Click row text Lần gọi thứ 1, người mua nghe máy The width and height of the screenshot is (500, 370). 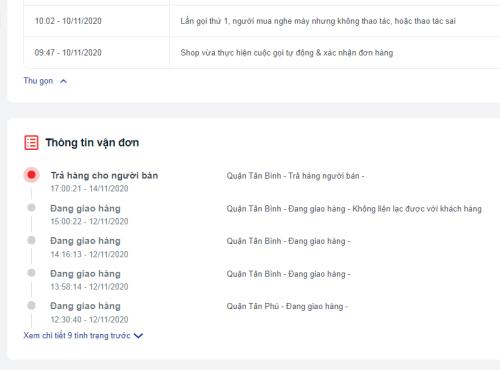318,21
